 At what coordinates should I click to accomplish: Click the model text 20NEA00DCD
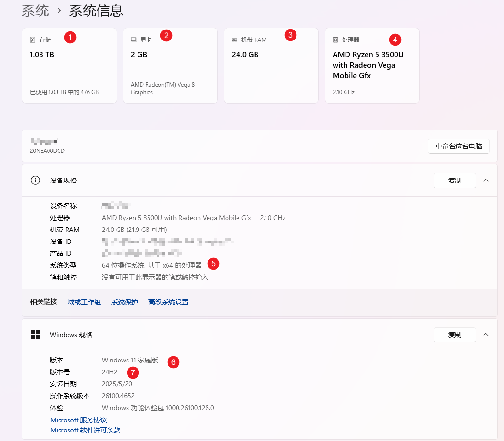pos(47,151)
